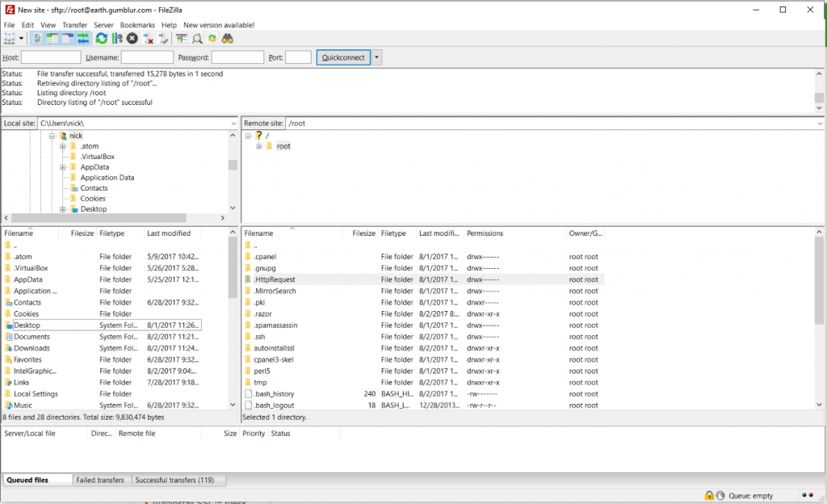Click the Password input field

pos(237,57)
